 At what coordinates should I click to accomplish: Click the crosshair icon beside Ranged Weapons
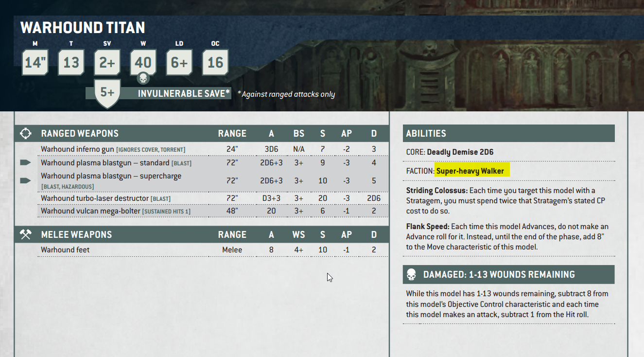[26, 133]
